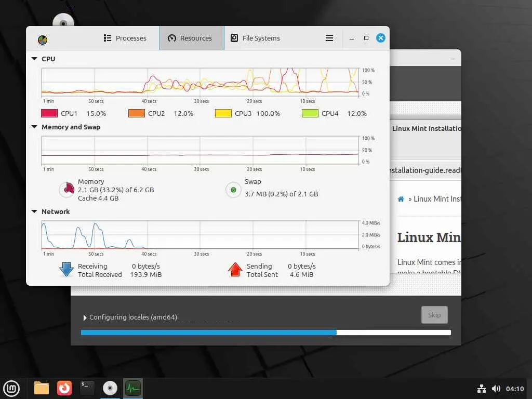This screenshot has width=532, height=399.
Task: Open the hamburger menu in System Monitor
Action: [329, 38]
